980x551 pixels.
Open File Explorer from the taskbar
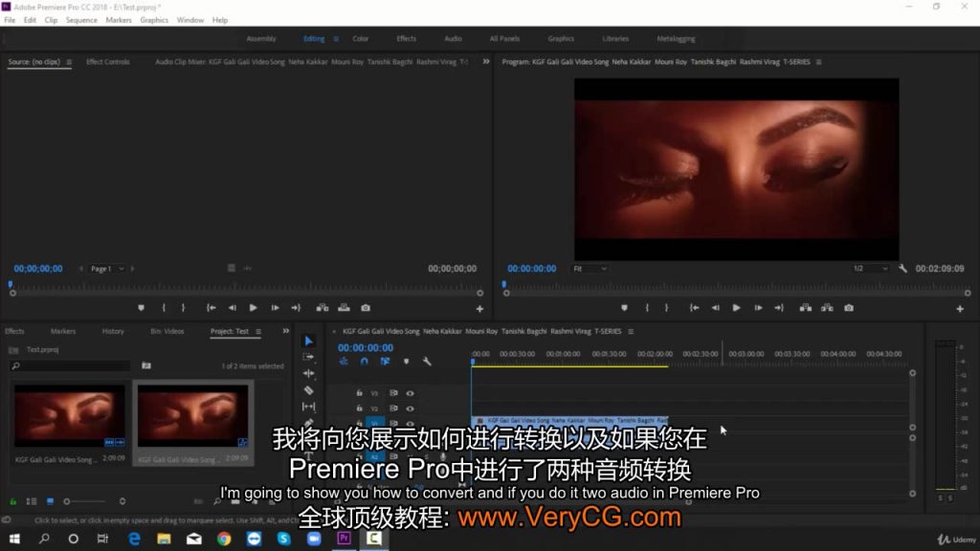point(164,539)
